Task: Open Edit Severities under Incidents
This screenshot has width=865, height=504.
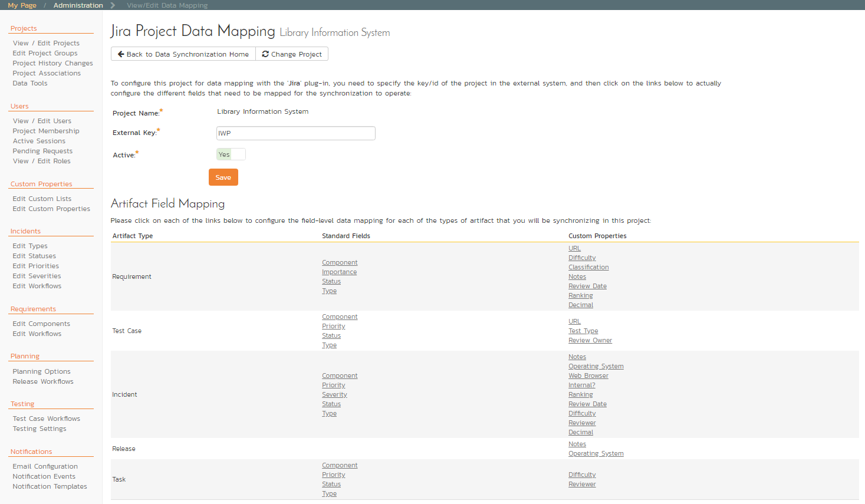Action: pyautogui.click(x=37, y=276)
